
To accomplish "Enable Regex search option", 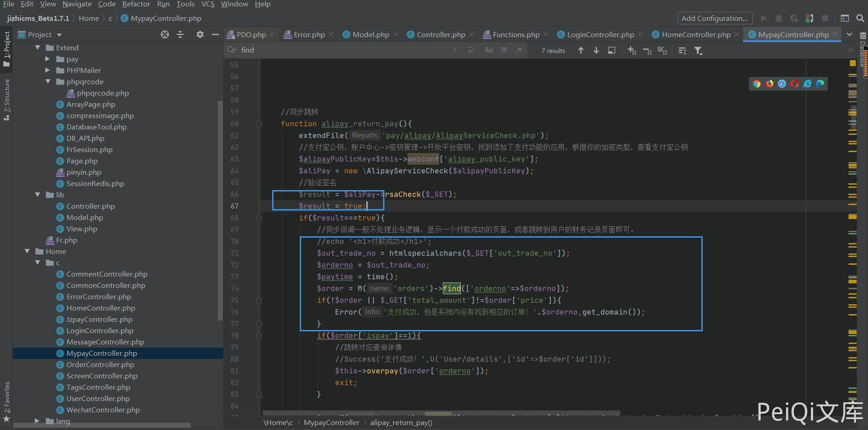I will click(519, 50).
